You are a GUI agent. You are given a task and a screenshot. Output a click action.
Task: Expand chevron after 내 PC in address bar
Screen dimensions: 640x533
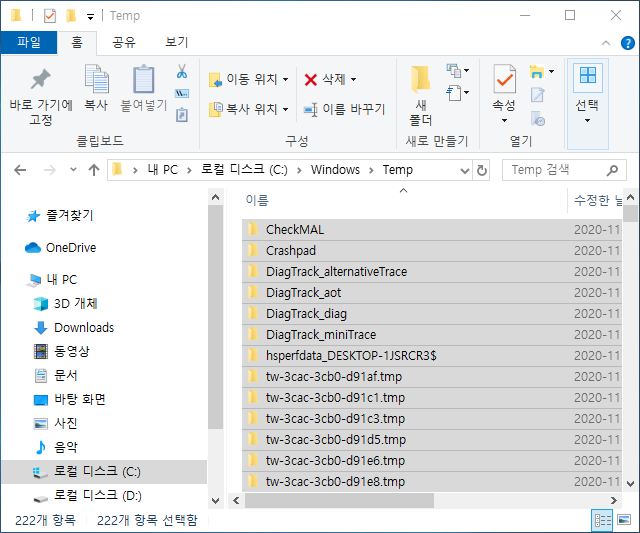[189, 170]
